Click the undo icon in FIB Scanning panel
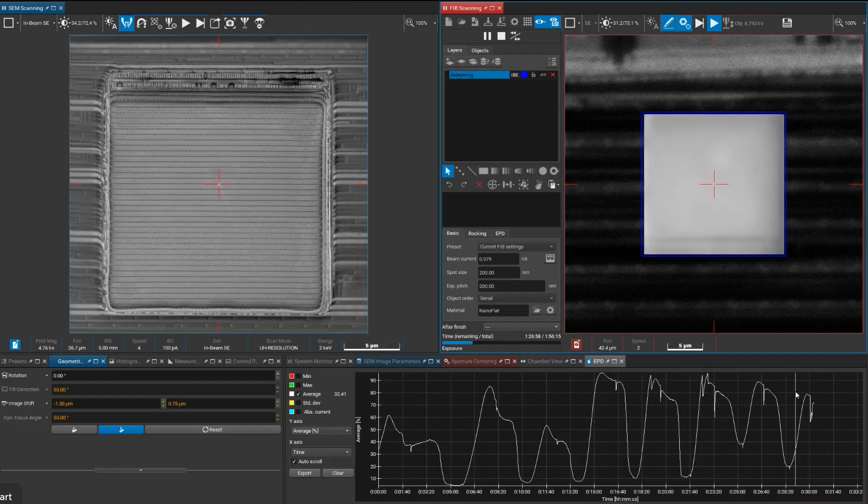 pos(449,184)
